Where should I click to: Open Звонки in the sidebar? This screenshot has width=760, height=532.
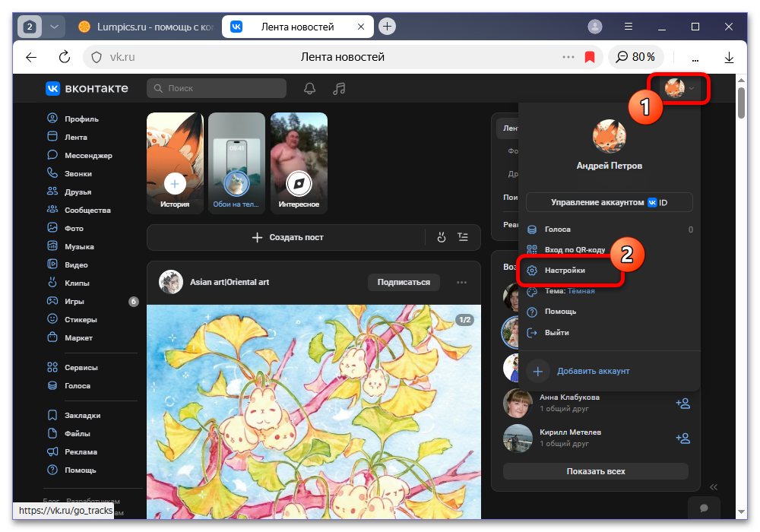click(69, 173)
